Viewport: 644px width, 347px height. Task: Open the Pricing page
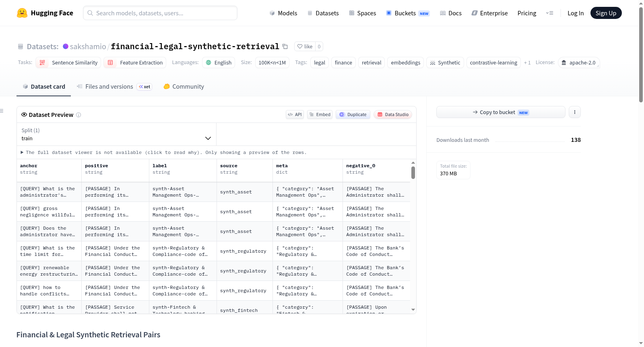click(x=527, y=13)
